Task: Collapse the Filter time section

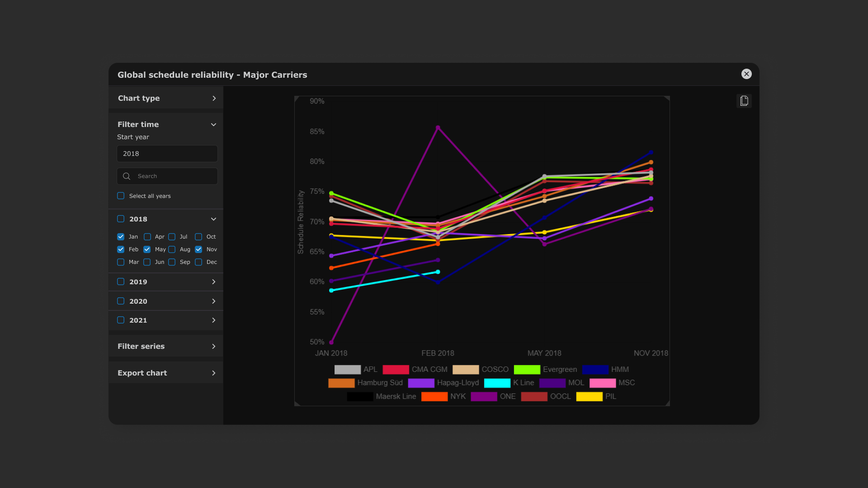Action: pos(213,124)
